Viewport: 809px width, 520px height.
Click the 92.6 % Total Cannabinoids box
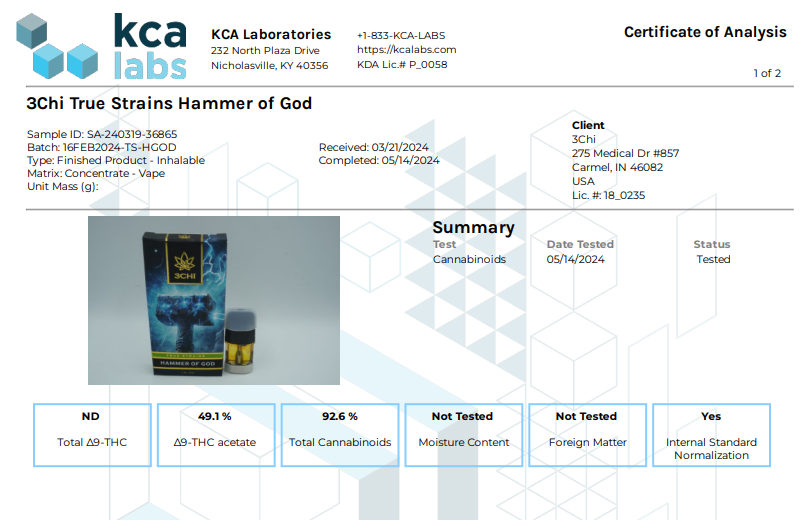(x=340, y=435)
